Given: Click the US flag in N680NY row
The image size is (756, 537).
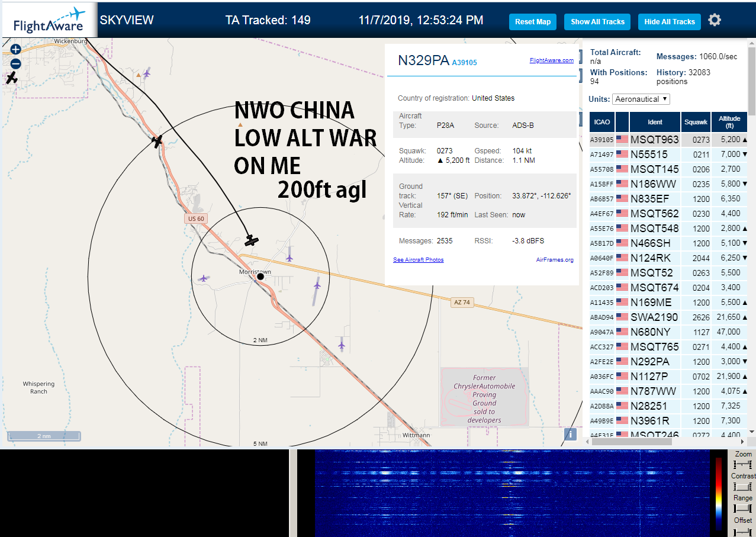Looking at the screenshot, I should pyautogui.click(x=622, y=332).
